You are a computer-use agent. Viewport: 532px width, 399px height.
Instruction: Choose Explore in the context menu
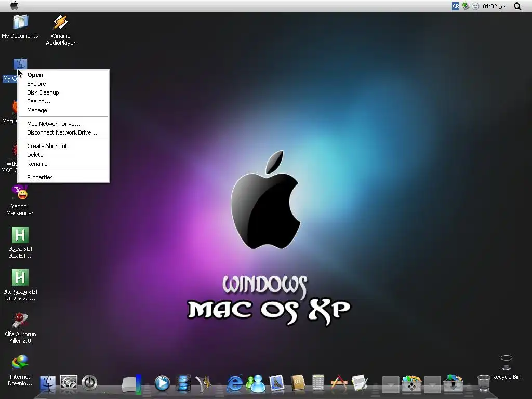(63, 84)
